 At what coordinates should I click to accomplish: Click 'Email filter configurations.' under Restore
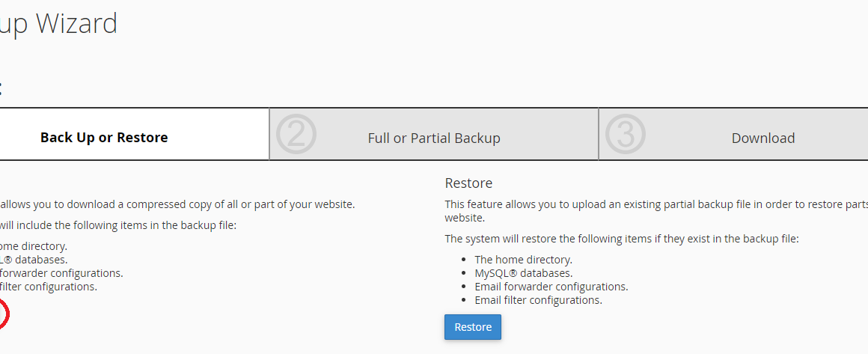[x=539, y=300]
